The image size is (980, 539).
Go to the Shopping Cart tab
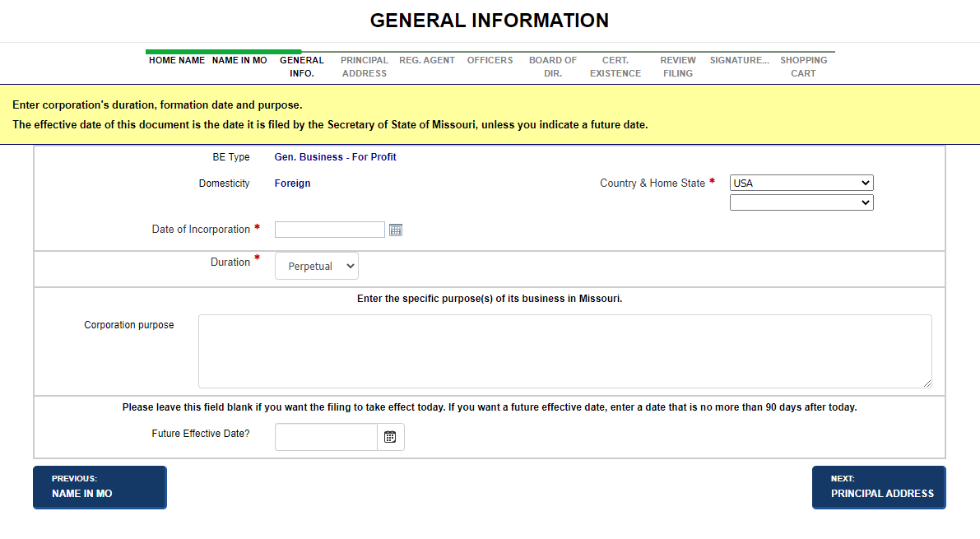804,67
